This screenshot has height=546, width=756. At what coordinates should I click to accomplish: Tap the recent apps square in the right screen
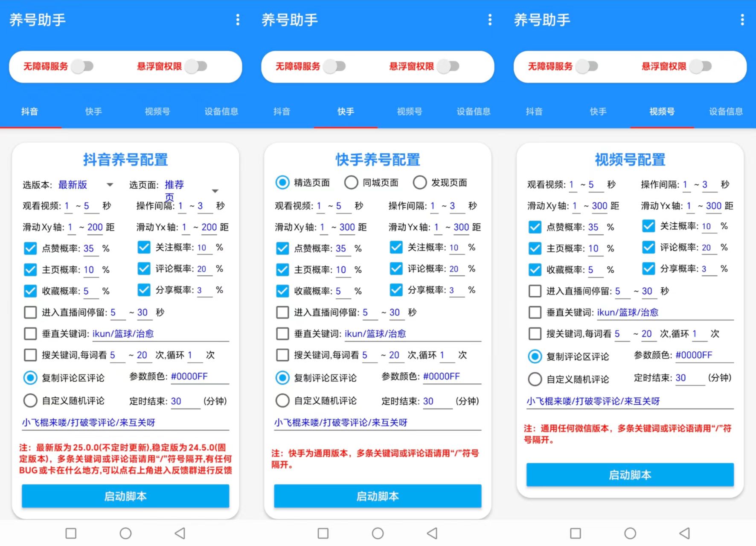pyautogui.click(x=576, y=533)
